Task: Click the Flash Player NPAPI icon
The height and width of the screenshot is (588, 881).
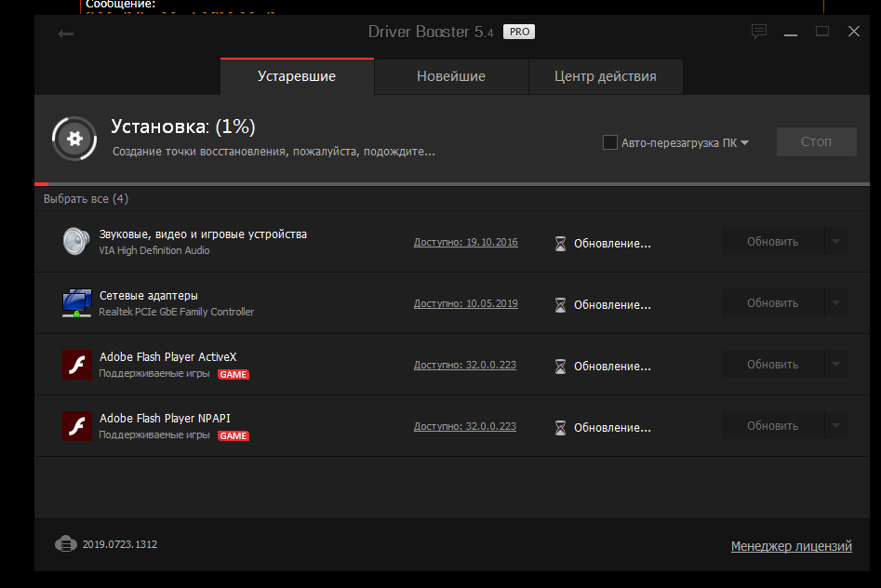Action: click(77, 426)
